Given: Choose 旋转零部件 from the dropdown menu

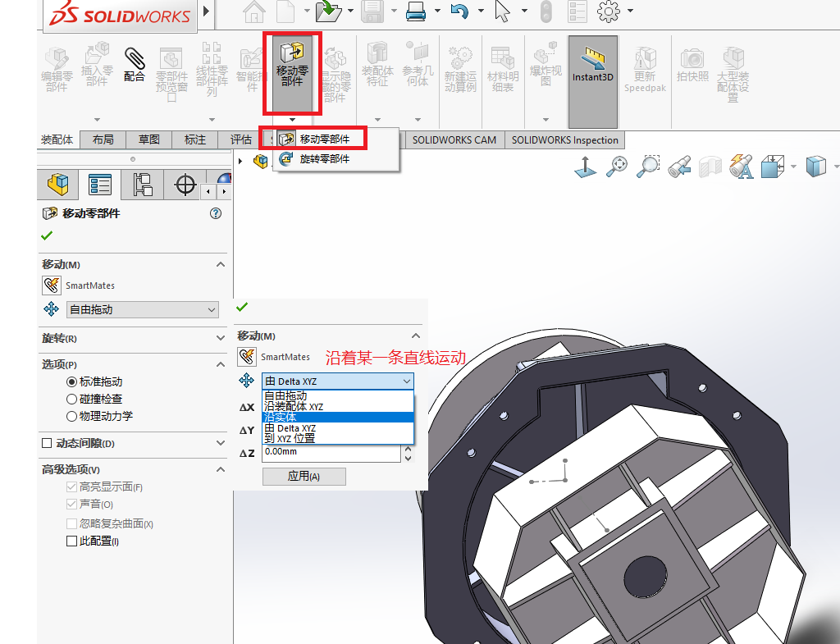Looking at the screenshot, I should (325, 159).
